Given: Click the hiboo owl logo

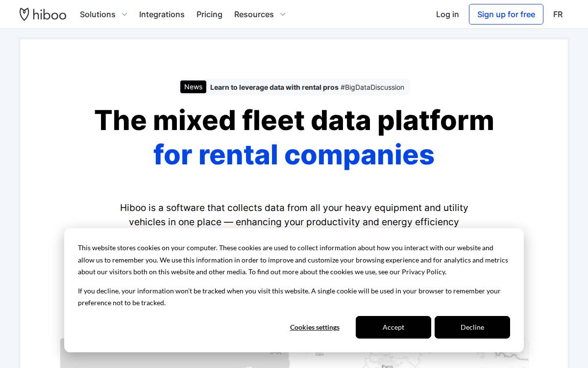Looking at the screenshot, I should (x=43, y=14).
